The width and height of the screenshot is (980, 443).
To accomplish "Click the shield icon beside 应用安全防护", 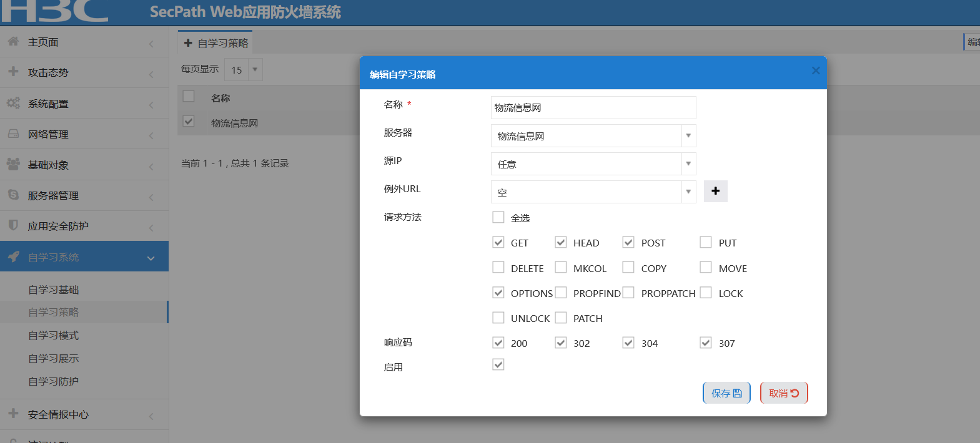I will coord(13,225).
